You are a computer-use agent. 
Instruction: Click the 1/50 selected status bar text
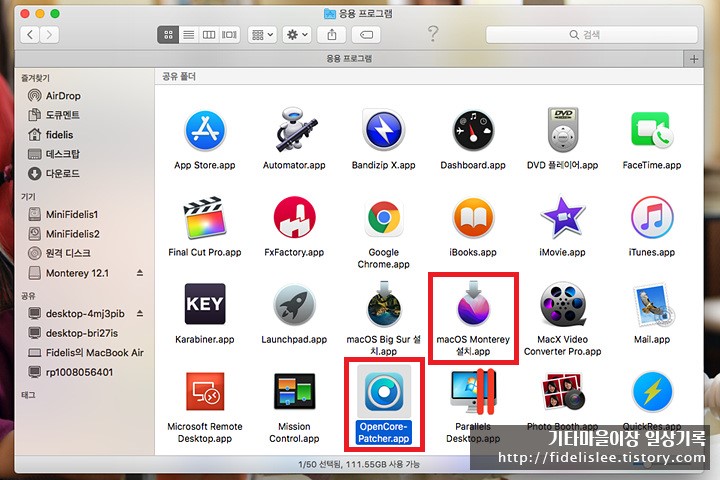[x=359, y=464]
